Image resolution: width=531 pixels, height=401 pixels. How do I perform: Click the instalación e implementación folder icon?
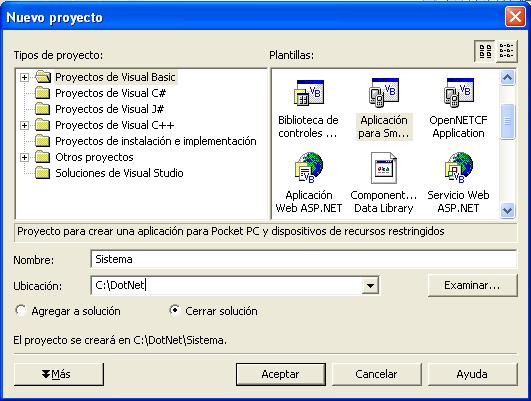(42, 141)
